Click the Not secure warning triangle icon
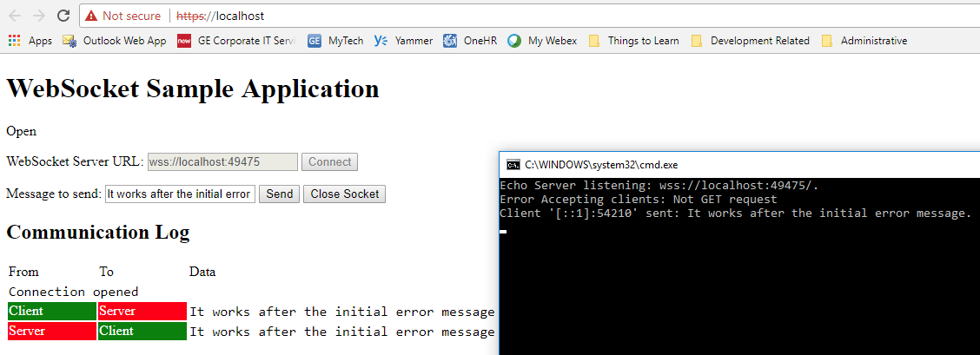This screenshot has height=355, width=980. [x=91, y=16]
